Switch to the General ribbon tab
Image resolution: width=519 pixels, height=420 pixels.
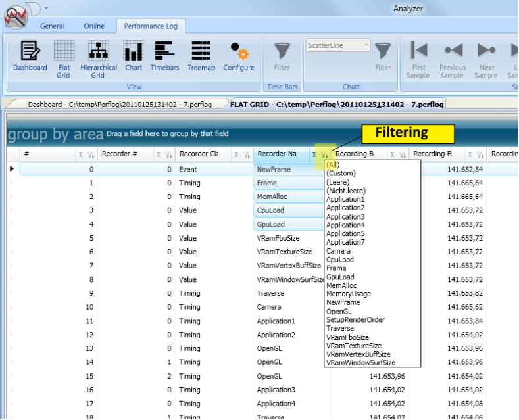pos(52,26)
